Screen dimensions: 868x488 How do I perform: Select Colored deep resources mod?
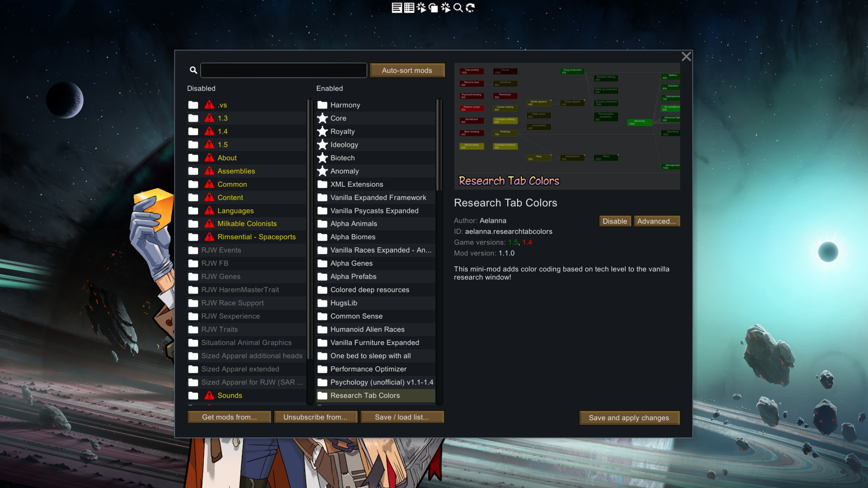point(376,290)
